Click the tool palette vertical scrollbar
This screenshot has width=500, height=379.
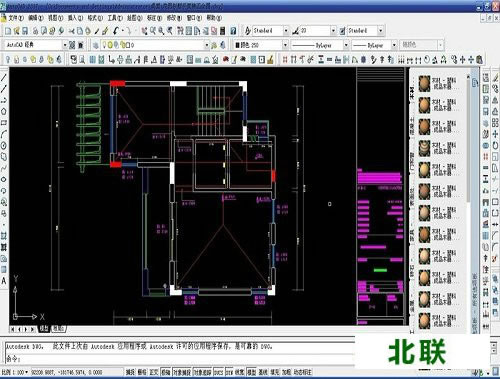click(x=468, y=140)
